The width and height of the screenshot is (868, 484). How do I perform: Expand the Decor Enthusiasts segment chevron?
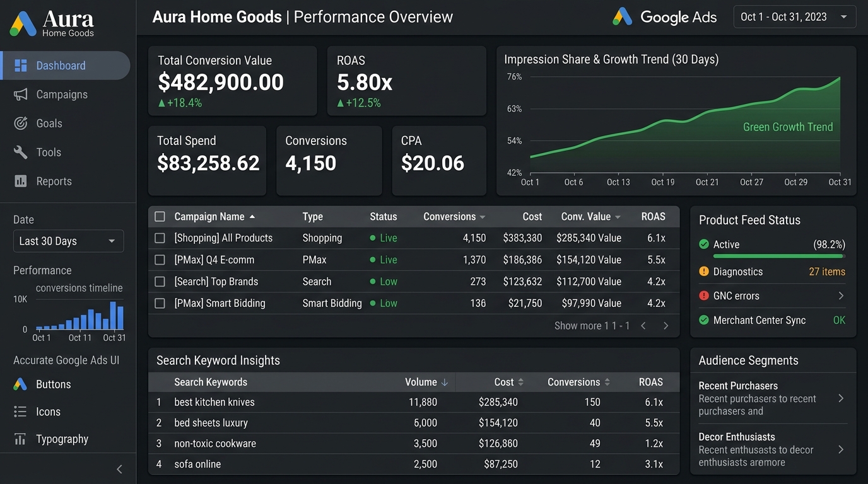pyautogui.click(x=841, y=449)
